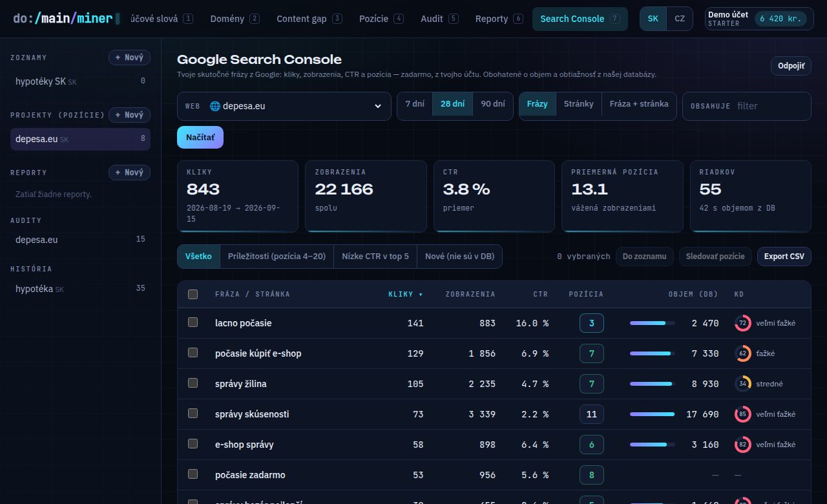Screen dimensions: 827x504
Task: Click the 6 420 kr. credits badge
Action: (781, 19)
